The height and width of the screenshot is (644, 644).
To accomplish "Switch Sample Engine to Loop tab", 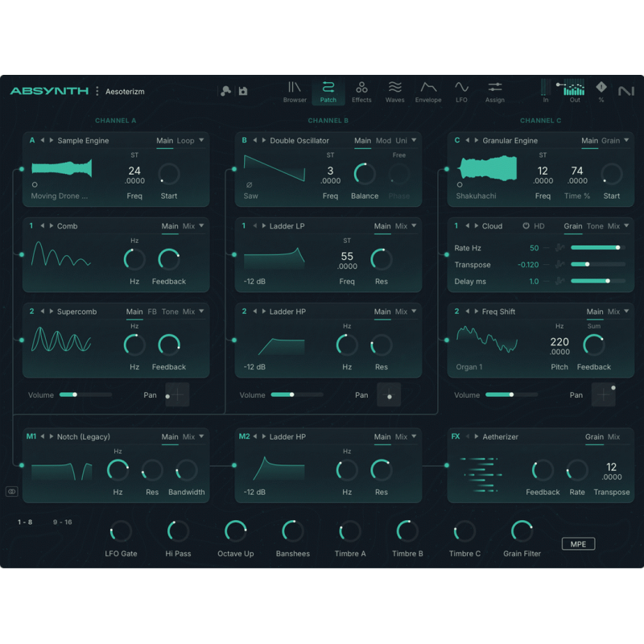I will coord(186,141).
